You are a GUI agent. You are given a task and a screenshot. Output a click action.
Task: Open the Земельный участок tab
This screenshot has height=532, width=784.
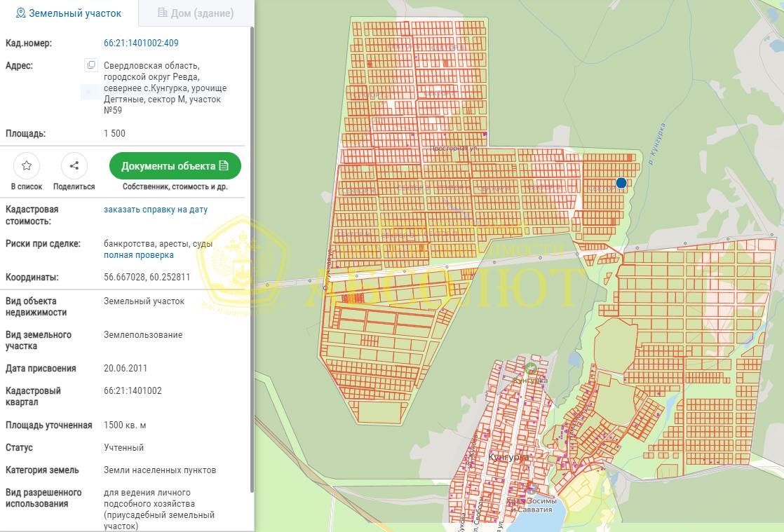click(69, 13)
